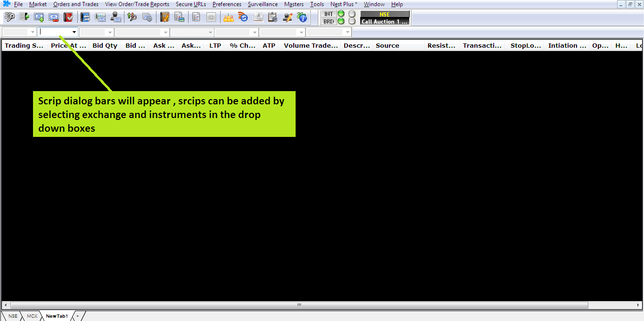The width and height of the screenshot is (644, 321).
Task: Click the clipboard with gear icon
Action: pos(272,17)
